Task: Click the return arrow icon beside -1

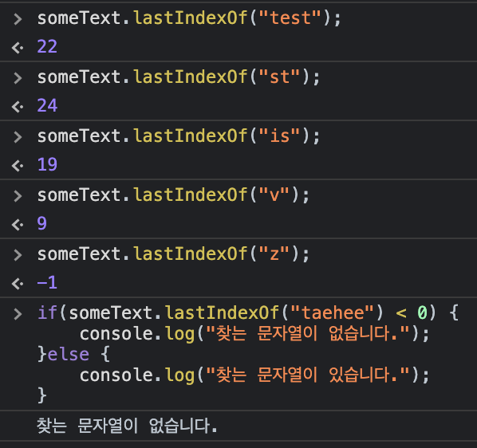Action: (18, 284)
